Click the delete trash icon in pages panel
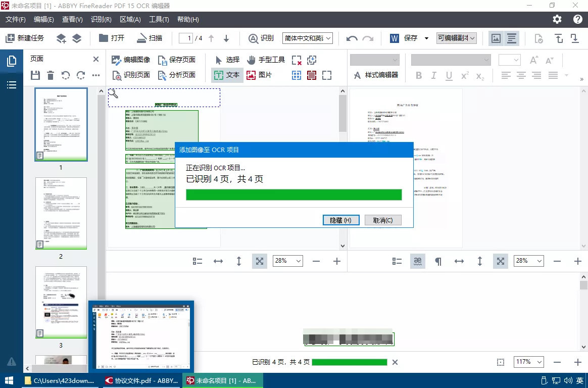 [x=51, y=75]
